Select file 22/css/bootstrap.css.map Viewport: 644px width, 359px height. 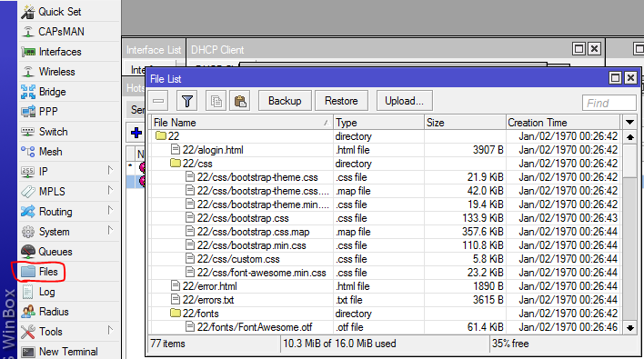pos(386,232)
